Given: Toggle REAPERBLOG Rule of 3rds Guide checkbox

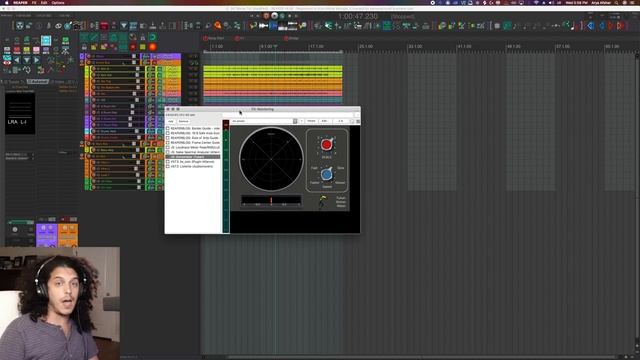Looking at the screenshot, I should click(x=168, y=138).
